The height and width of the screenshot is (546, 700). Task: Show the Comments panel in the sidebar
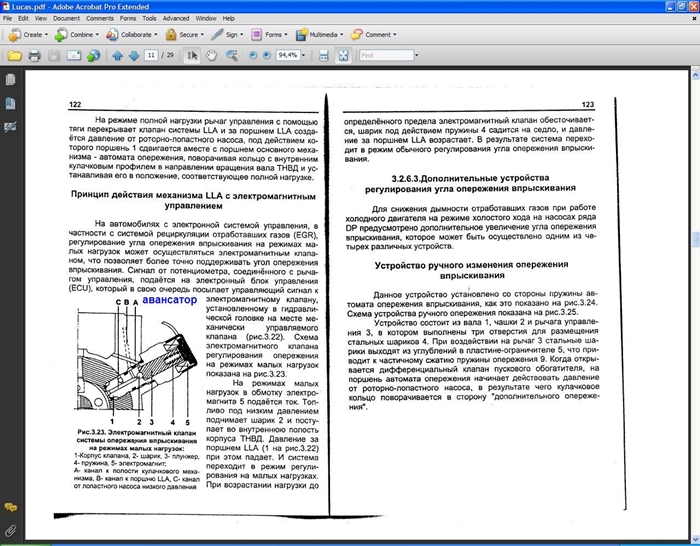point(9,508)
